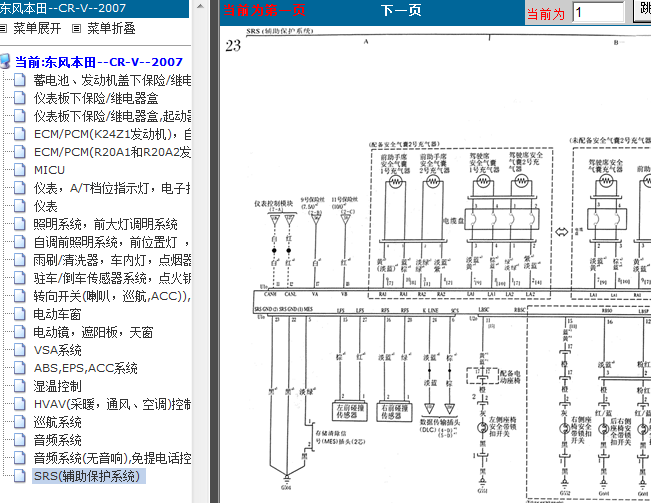The height and width of the screenshot is (503, 651).
Task: Open 仪表板下保险/继电器盒 diagram
Action: [96, 98]
